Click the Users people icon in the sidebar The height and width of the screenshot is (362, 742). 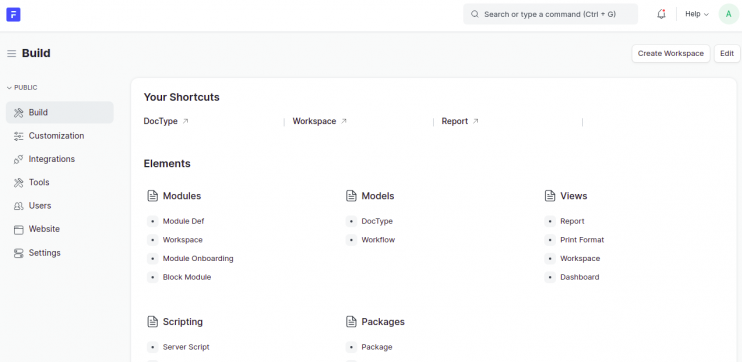tap(18, 206)
